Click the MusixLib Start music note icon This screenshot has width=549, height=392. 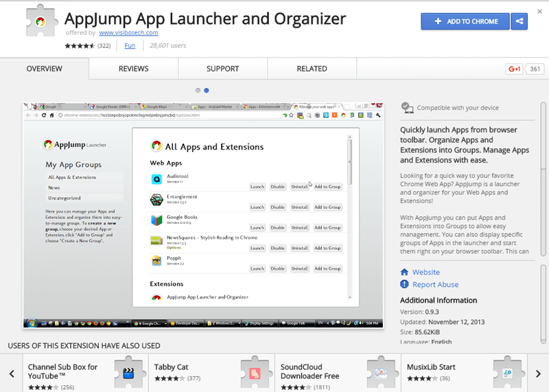pyautogui.click(x=507, y=373)
